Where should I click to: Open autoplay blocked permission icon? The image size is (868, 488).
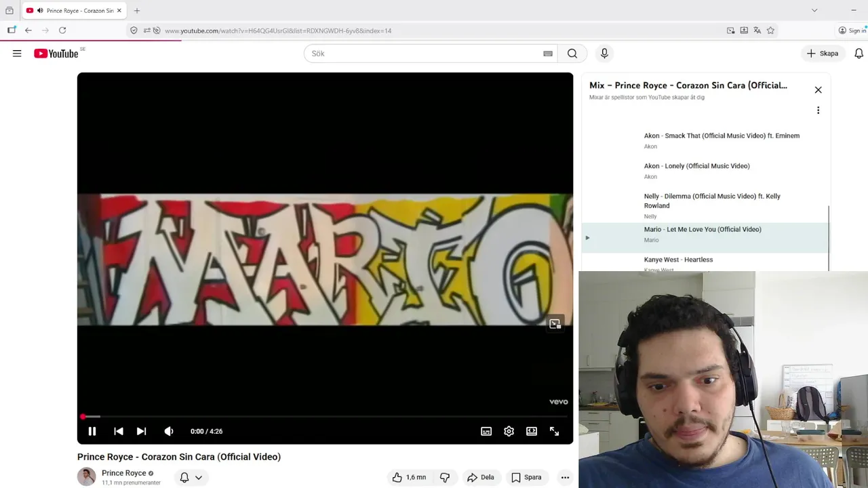point(157,30)
